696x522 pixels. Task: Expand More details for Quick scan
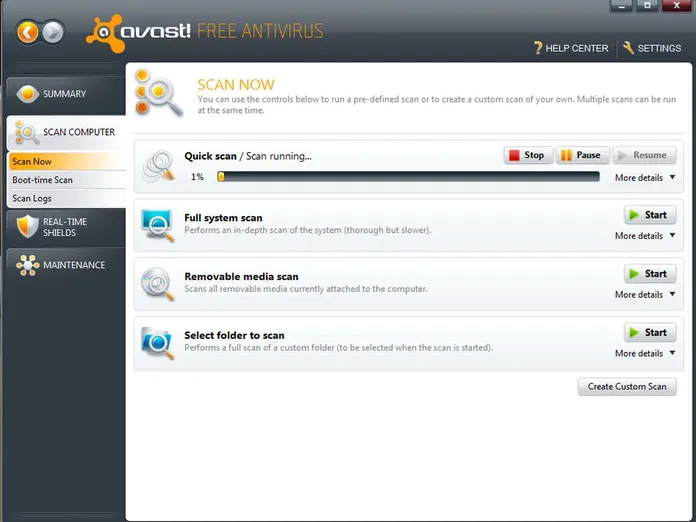(645, 178)
